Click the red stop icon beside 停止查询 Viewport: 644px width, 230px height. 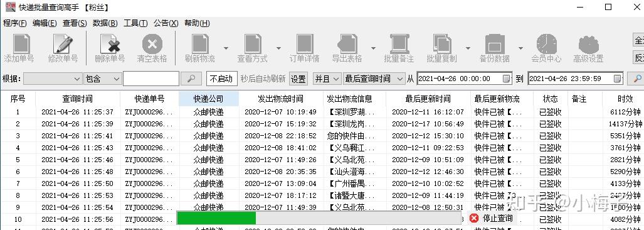click(474, 218)
